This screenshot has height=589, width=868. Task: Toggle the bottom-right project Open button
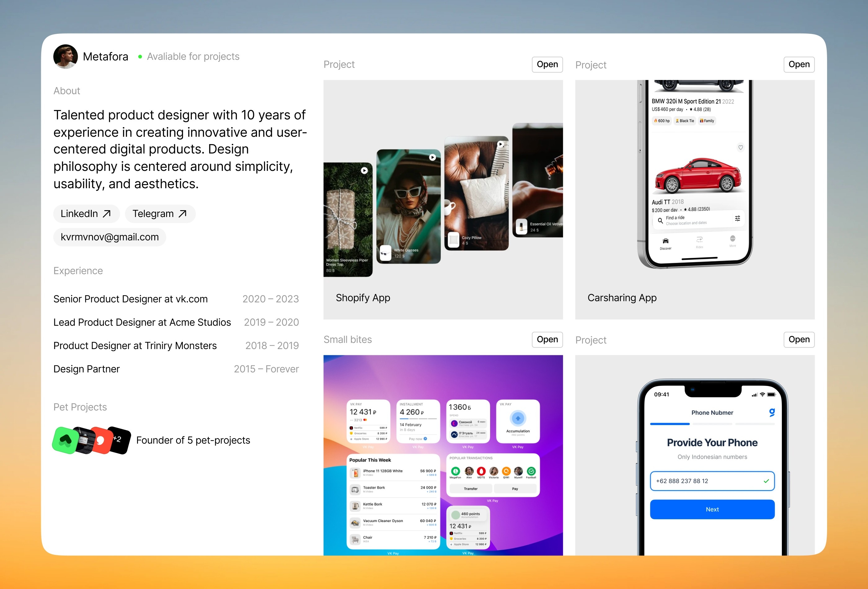click(799, 340)
